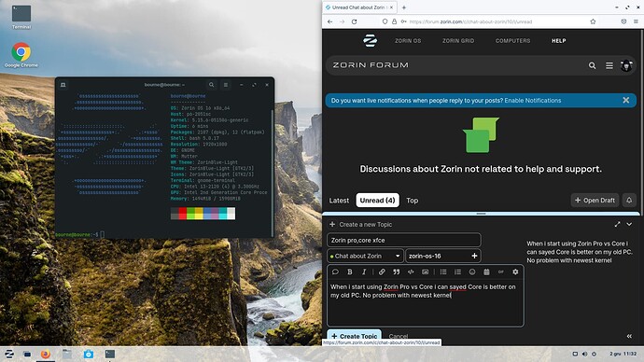Click the 'Create a new Topic' header text
The width and height of the screenshot is (644, 362).
click(366, 225)
